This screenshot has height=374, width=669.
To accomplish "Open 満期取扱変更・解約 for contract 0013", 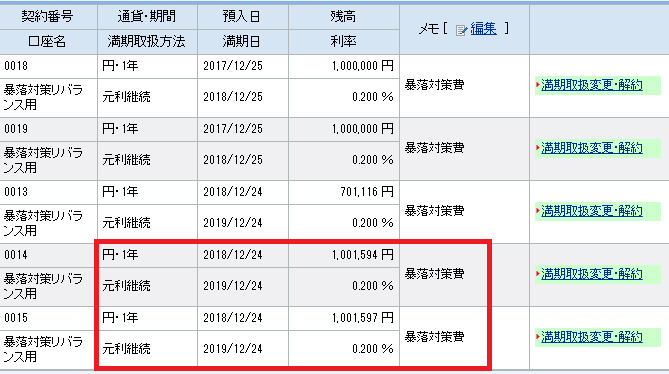I will 592,211.
